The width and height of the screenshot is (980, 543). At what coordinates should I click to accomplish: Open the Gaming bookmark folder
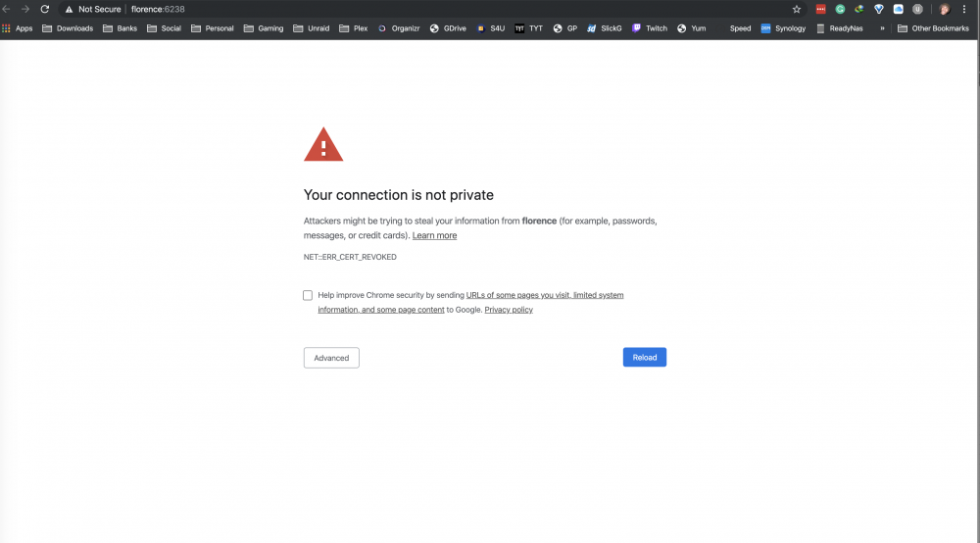coord(263,28)
